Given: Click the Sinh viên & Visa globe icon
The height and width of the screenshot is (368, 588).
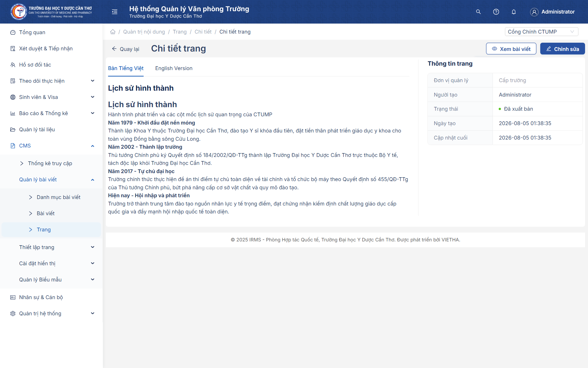Looking at the screenshot, I should 13,97.
